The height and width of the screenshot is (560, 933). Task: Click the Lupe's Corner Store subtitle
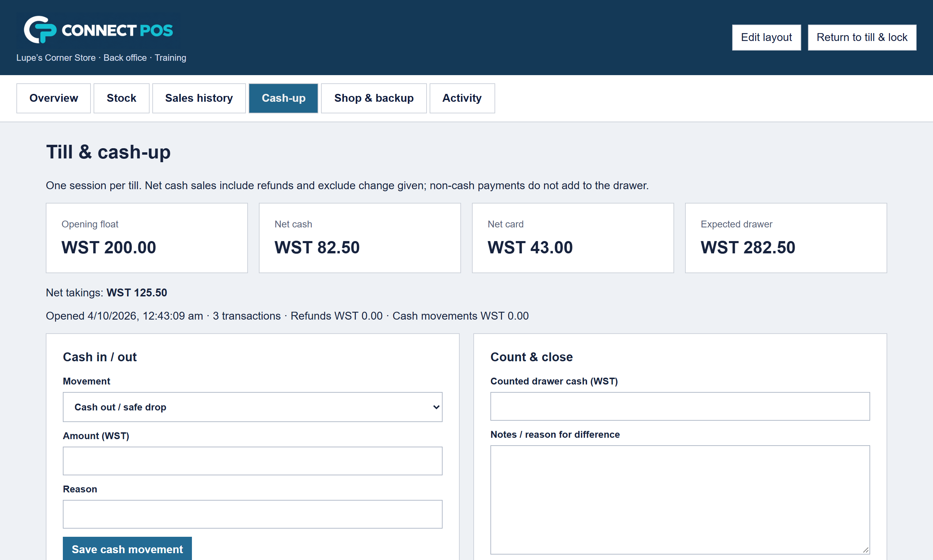coord(101,58)
